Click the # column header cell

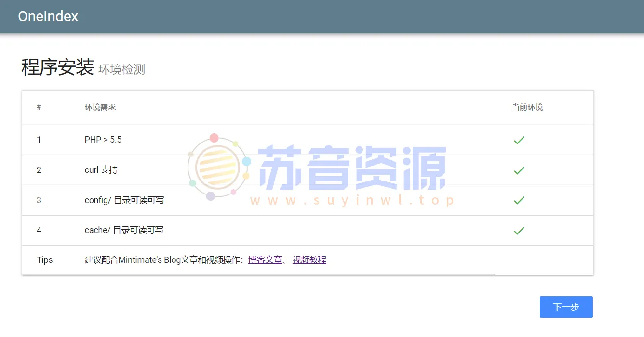click(x=39, y=107)
